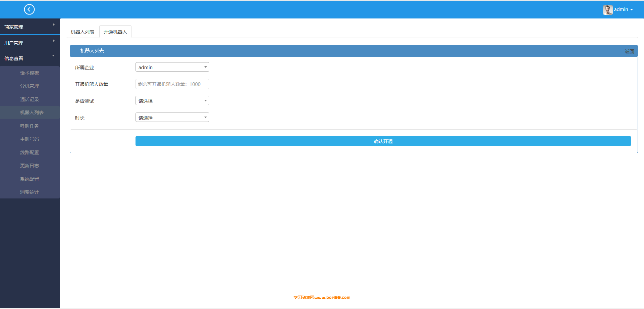The width and height of the screenshot is (644, 309).
Task: Collapse sidebar with the back arrow icon
Action: [29, 9]
